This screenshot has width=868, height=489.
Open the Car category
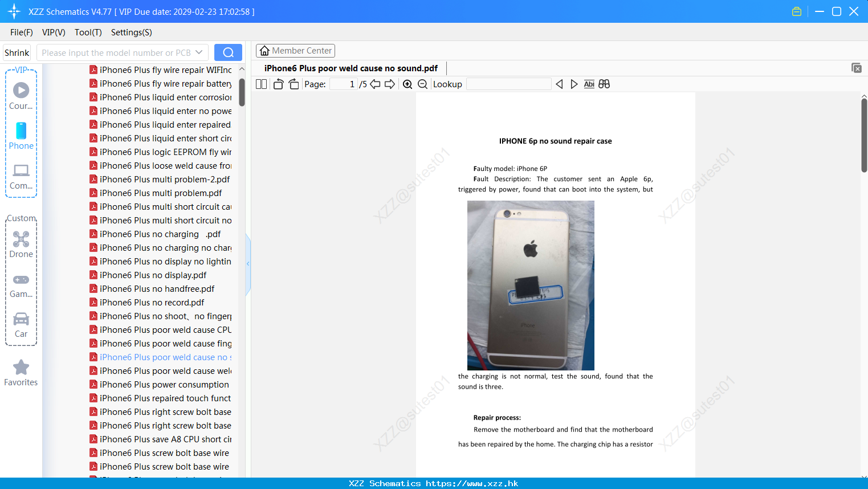21,325
